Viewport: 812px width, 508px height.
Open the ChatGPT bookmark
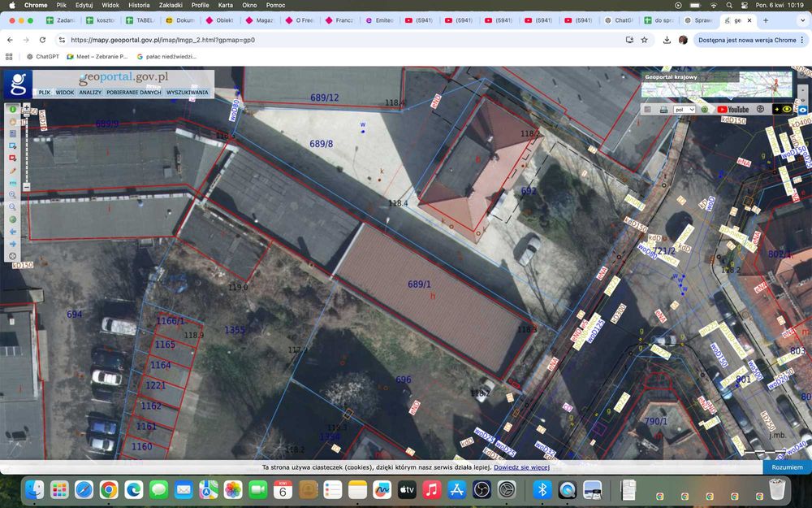click(x=42, y=57)
